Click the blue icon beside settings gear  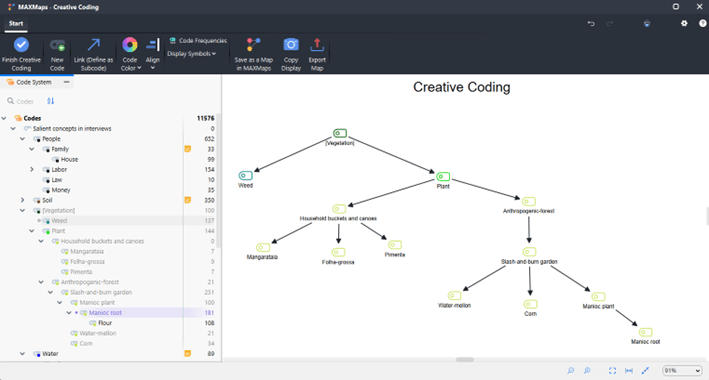point(647,24)
